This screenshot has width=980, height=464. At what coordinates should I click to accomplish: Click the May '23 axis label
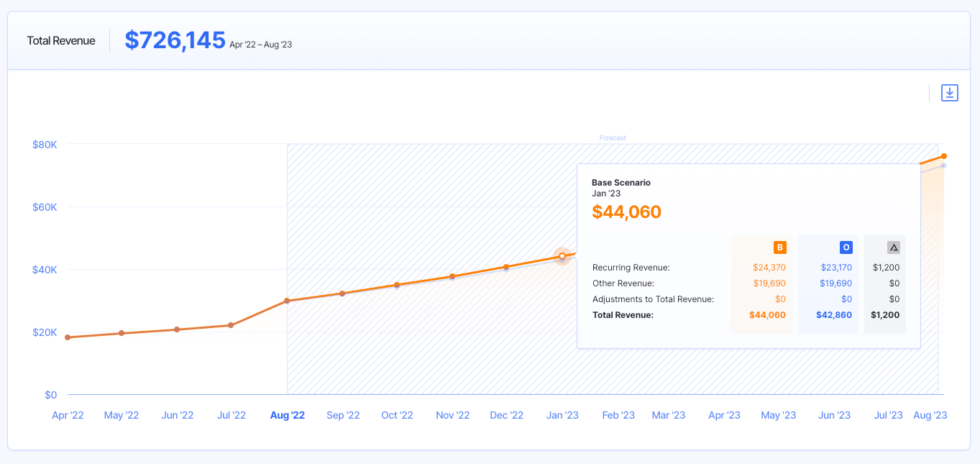coord(779,415)
